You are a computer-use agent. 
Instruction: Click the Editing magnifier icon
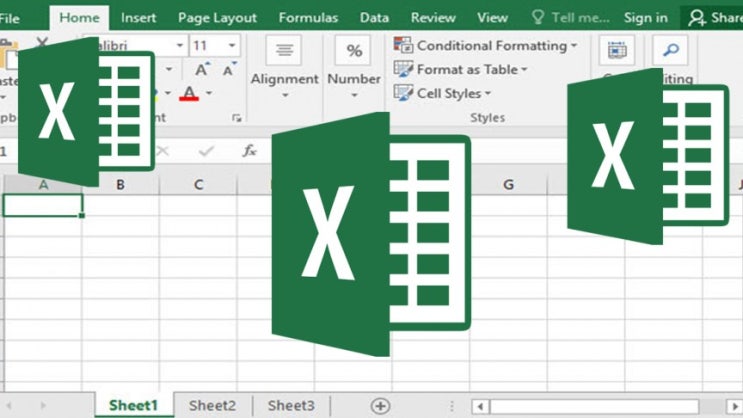click(671, 50)
